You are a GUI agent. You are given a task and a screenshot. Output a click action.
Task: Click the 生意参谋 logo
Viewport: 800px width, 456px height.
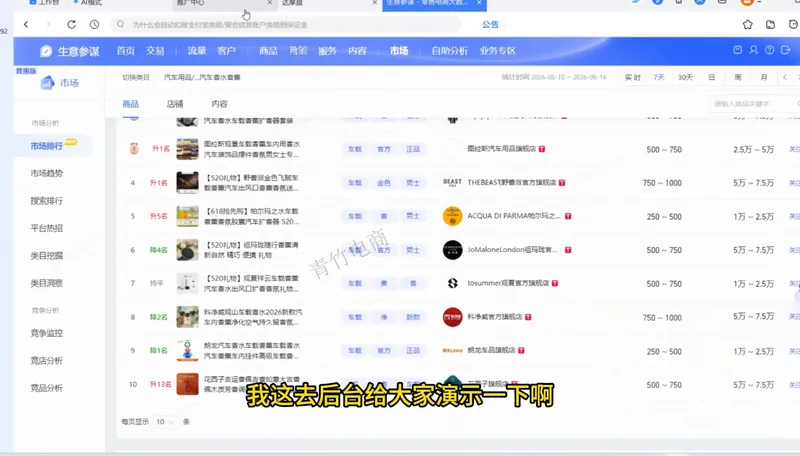coord(69,51)
